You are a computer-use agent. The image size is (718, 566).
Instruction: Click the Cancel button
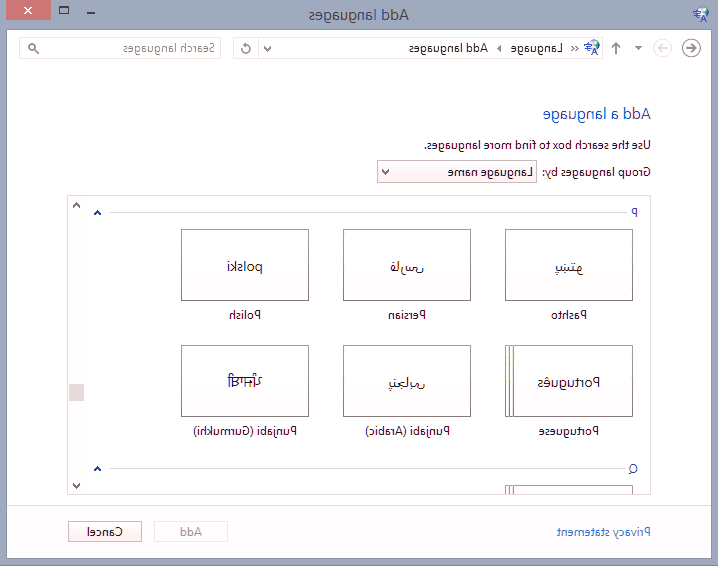tap(105, 532)
